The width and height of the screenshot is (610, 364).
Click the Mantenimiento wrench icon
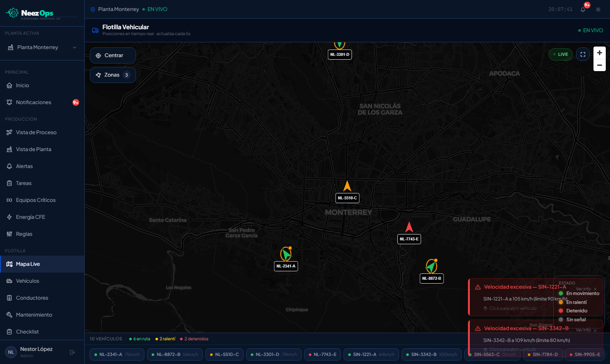tap(9, 315)
